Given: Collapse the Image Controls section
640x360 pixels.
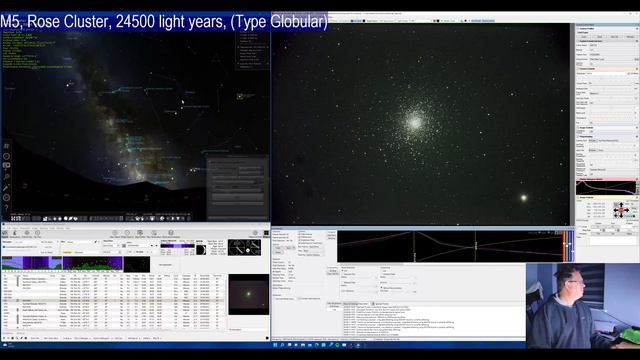Looking at the screenshot, I should (578, 127).
